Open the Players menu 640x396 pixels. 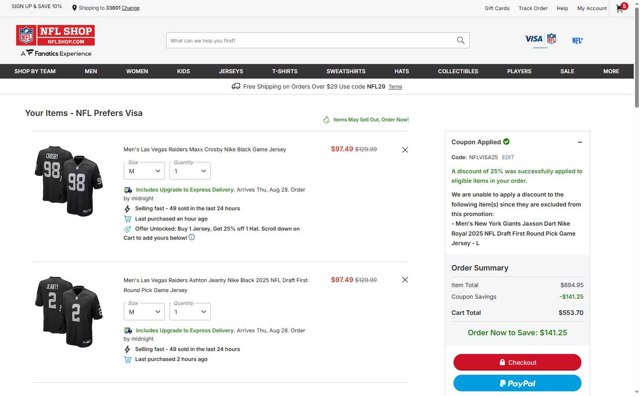click(x=519, y=71)
